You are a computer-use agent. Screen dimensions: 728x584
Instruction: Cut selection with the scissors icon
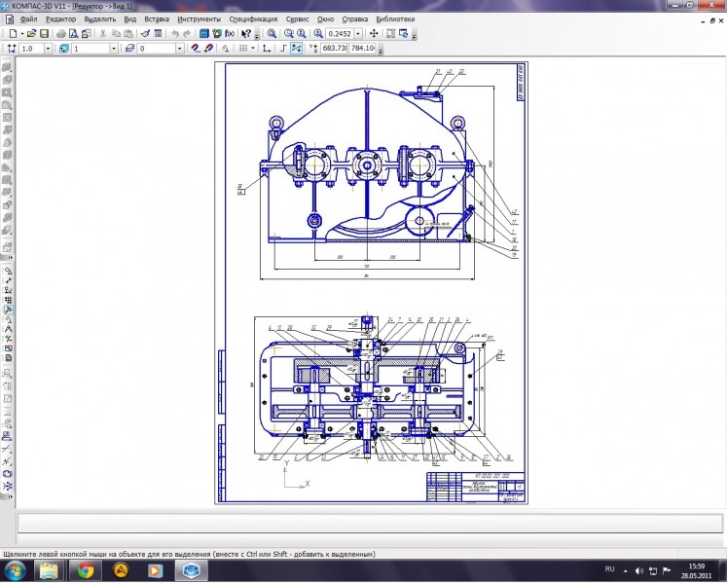pos(103,33)
